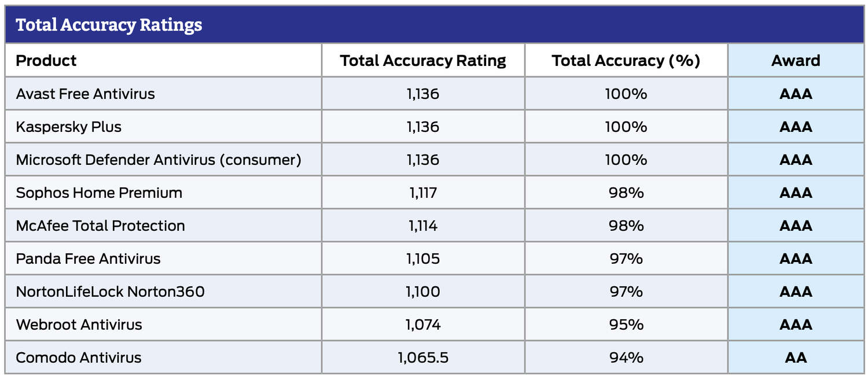Select the Webroot Antivirus cell

[79, 324]
